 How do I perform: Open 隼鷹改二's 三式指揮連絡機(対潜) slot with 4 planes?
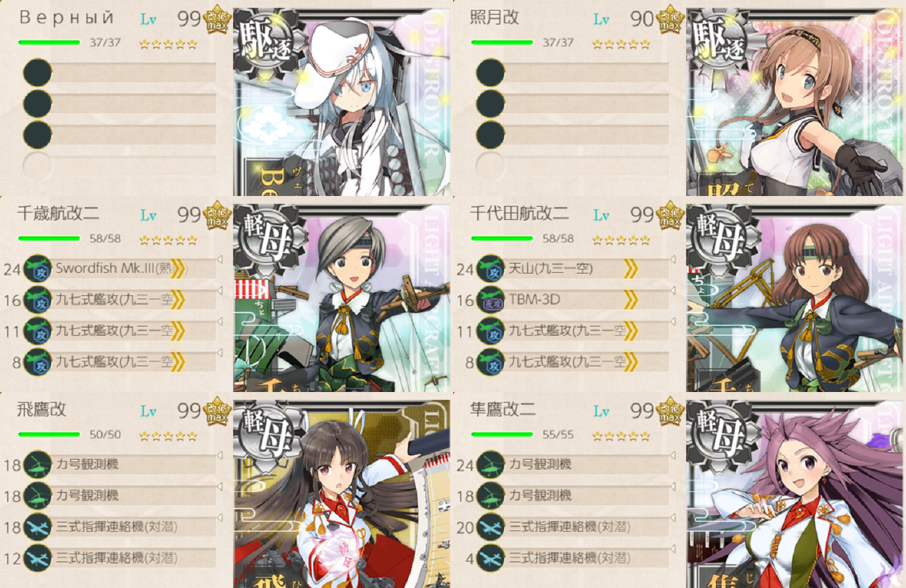(588, 558)
